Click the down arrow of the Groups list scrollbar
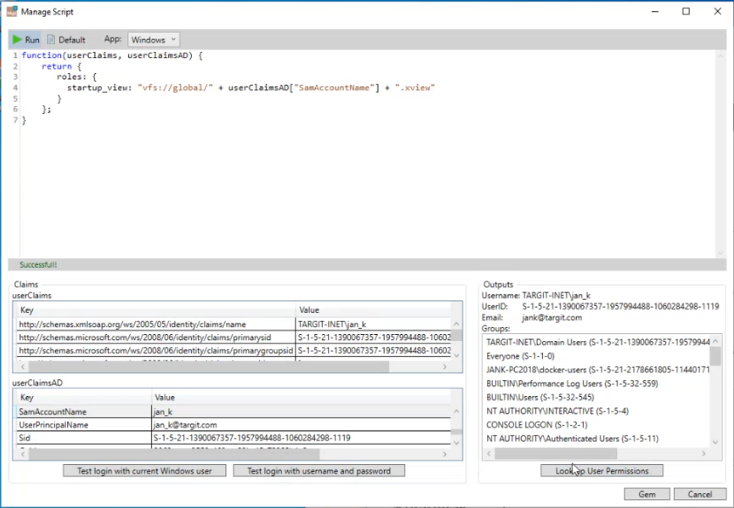Viewport: 734px width, 508px height. click(715, 442)
